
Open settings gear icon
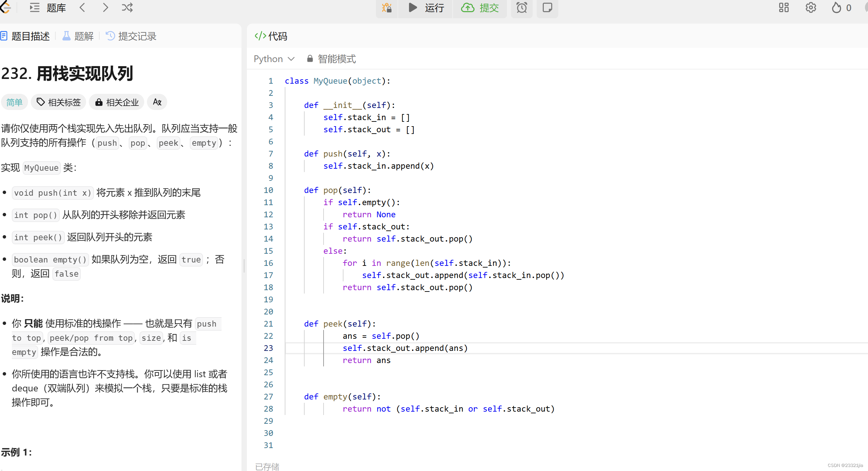(x=811, y=8)
